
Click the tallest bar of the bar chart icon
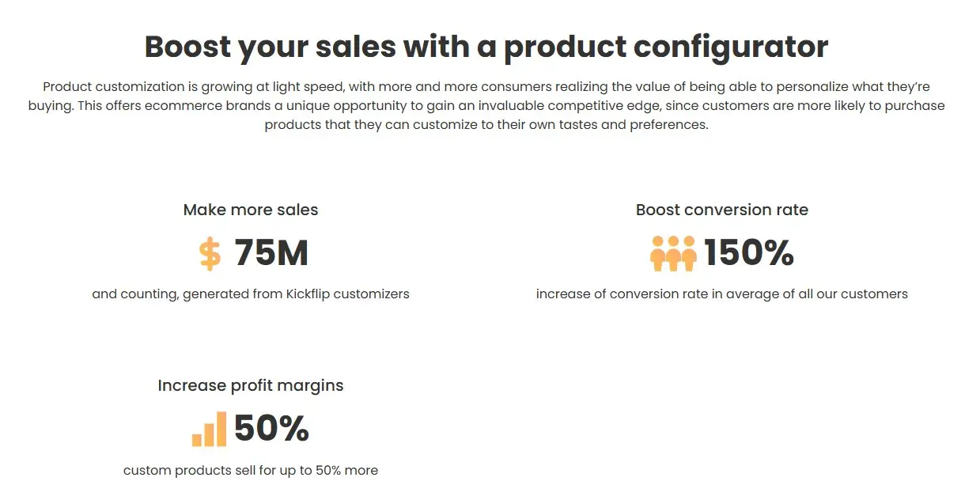pyautogui.click(x=221, y=429)
